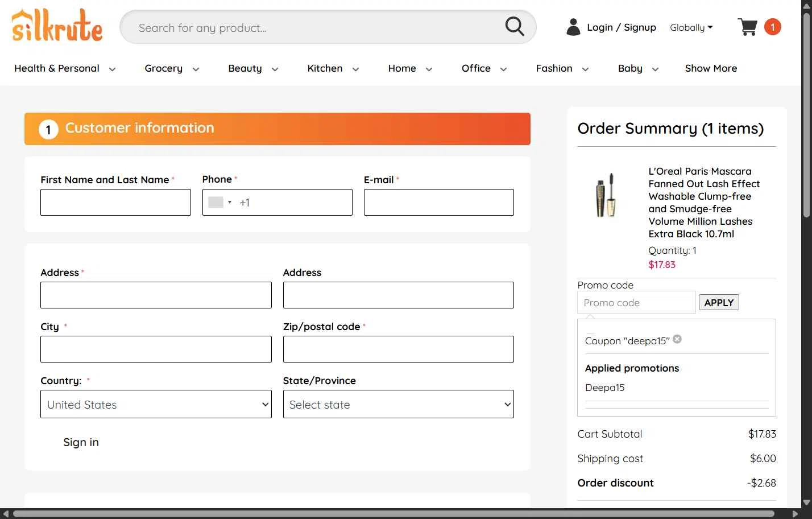This screenshot has width=812, height=519.
Task: Focus First Name and Last Name field
Action: [x=115, y=202]
